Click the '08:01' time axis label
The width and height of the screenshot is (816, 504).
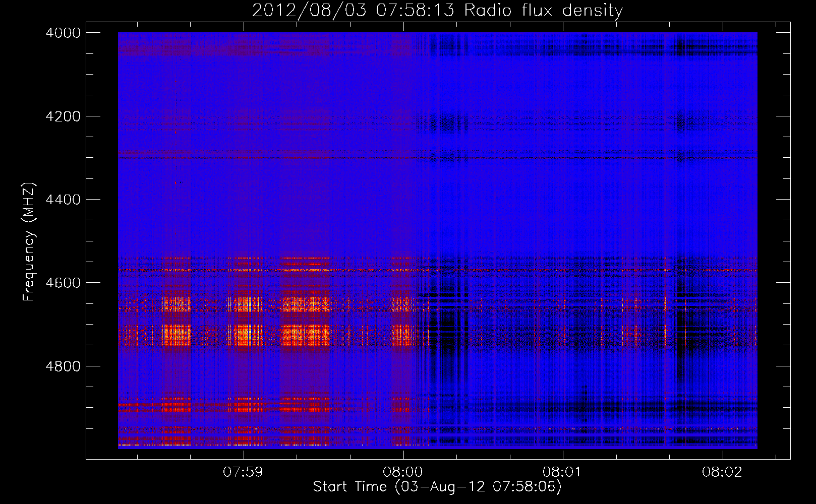point(562,472)
